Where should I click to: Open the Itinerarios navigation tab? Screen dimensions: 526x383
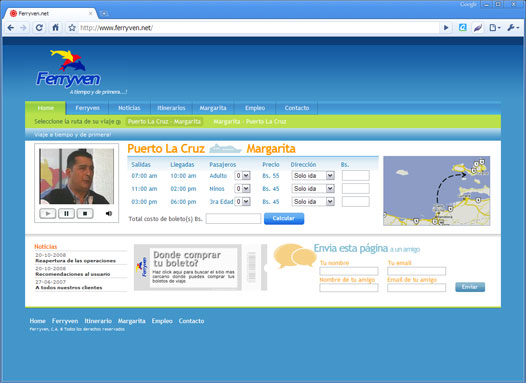(171, 108)
